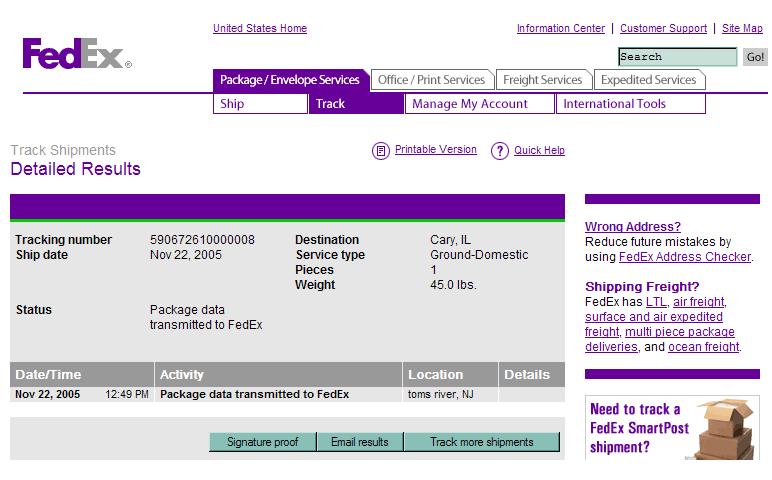
Task: Select the Expedited Services tab
Action: click(x=648, y=80)
